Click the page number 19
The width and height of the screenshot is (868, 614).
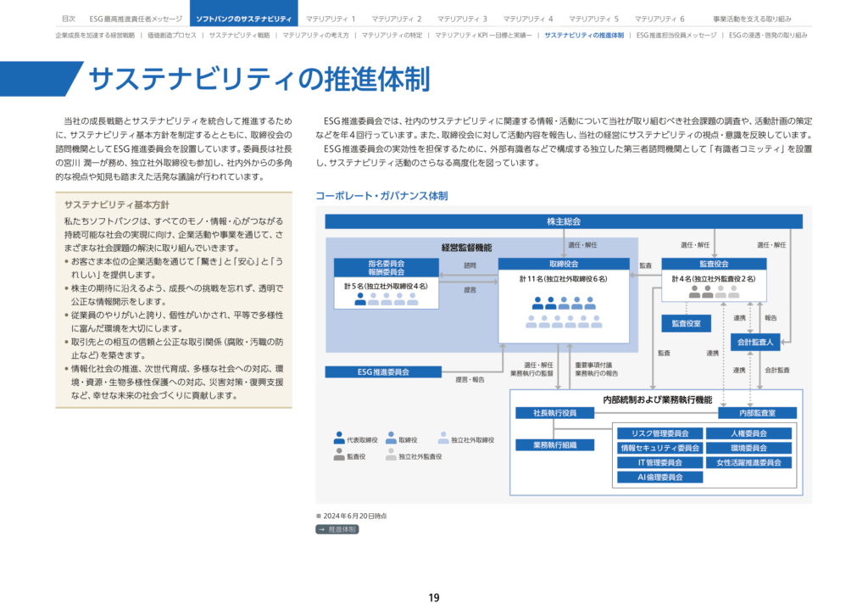[434, 598]
